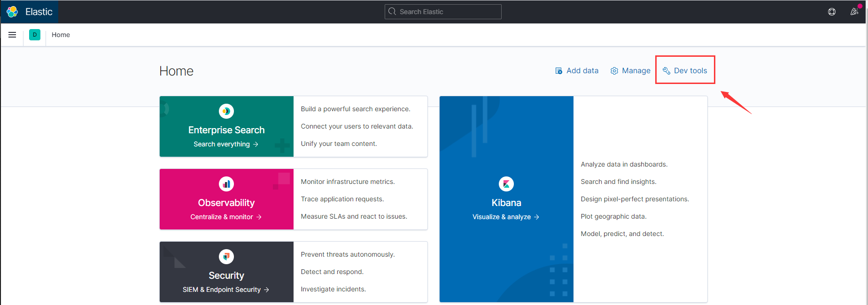868x305 pixels.
Task: Focus the Search Elastic field
Action: (443, 12)
